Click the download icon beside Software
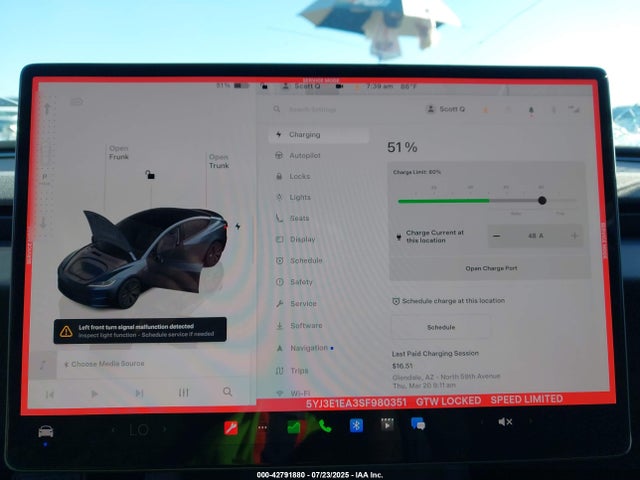 click(x=280, y=326)
